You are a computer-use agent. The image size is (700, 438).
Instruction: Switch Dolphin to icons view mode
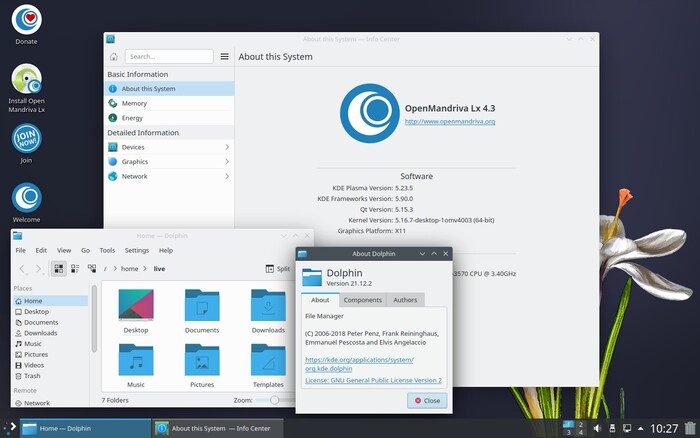[59, 269]
